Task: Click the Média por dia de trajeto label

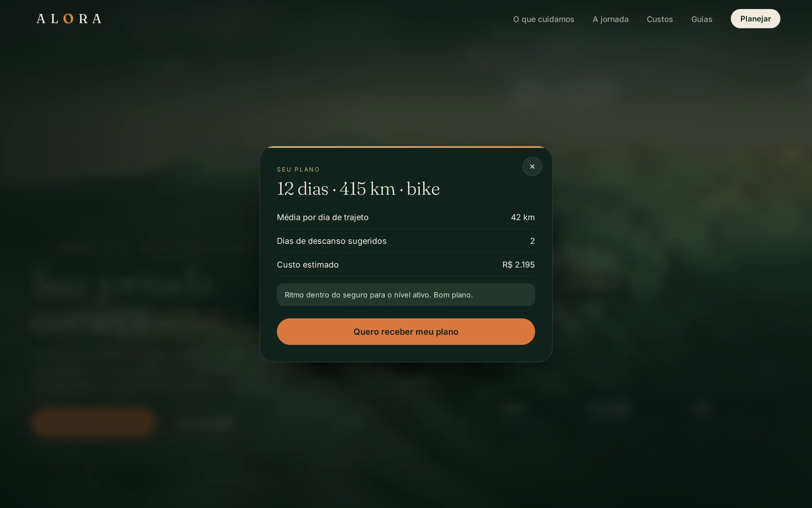Action: (322, 217)
